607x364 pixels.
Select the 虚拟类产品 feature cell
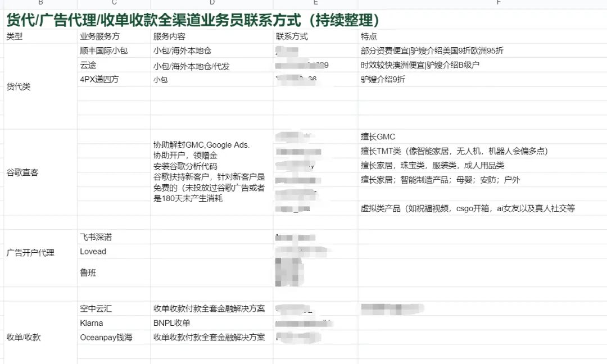click(x=482, y=208)
